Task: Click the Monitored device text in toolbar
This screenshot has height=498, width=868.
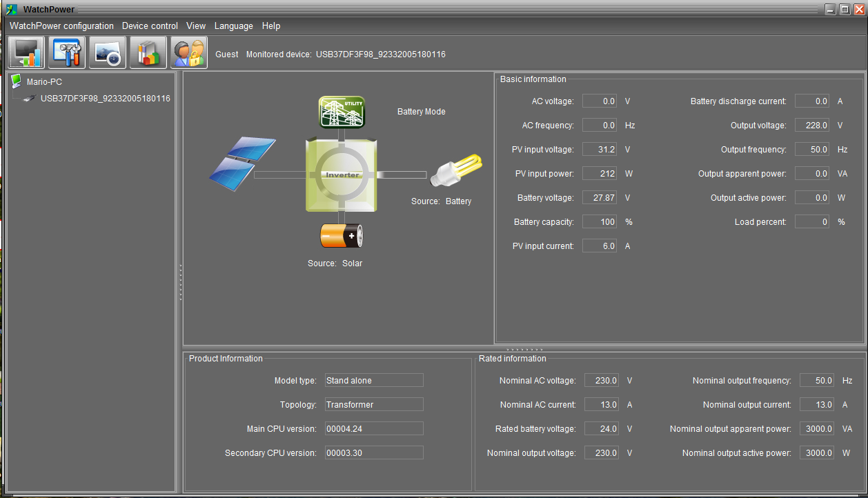Action: point(346,54)
